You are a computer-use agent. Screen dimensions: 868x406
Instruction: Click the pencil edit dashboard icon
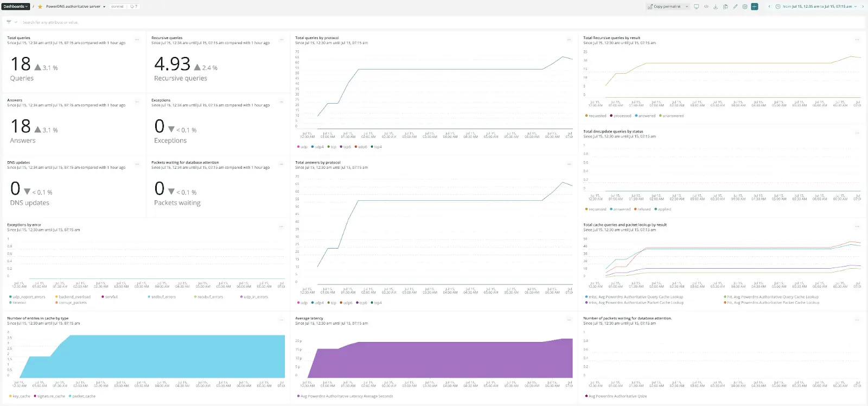click(735, 7)
